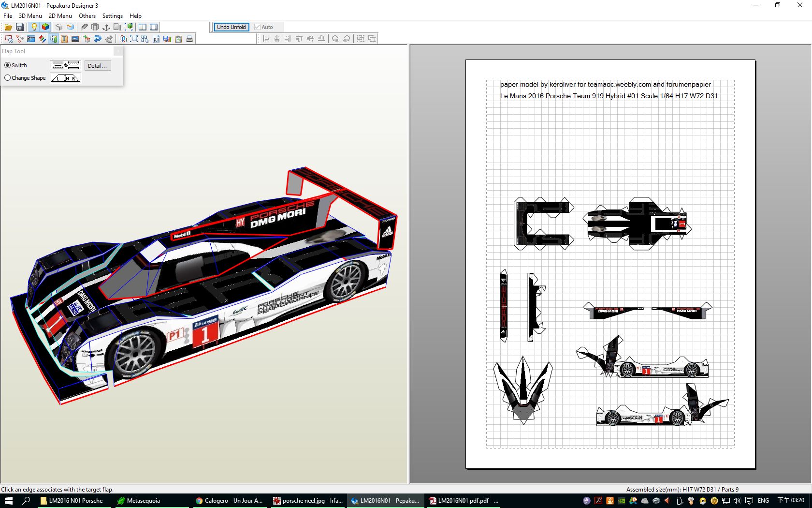
Task: Select the Change Shape radio button
Action: (x=8, y=78)
